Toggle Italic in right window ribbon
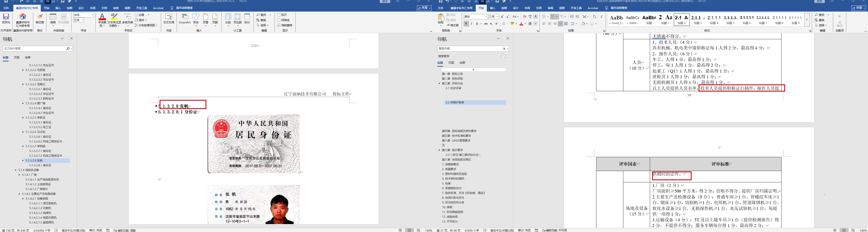The image size is (868, 232). pyautogui.click(x=471, y=24)
